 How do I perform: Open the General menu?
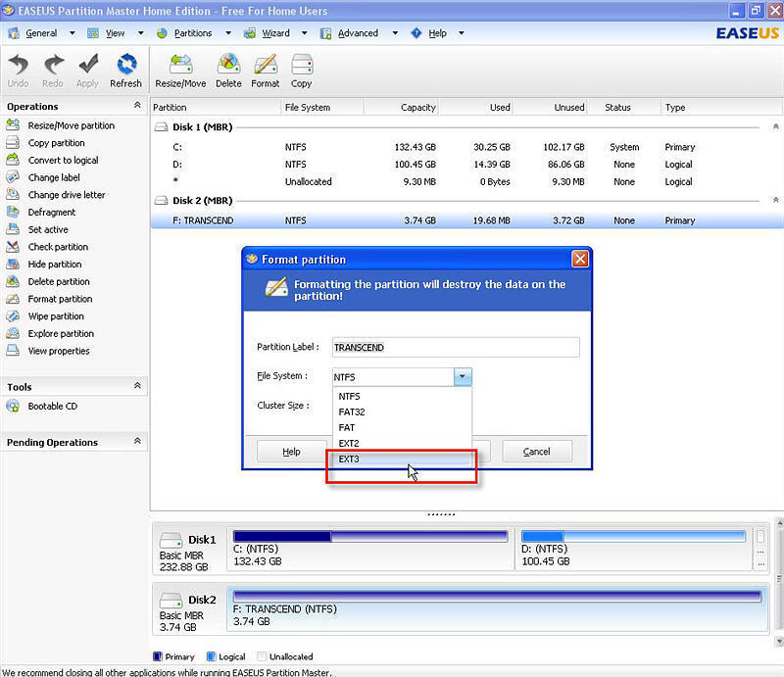click(41, 33)
